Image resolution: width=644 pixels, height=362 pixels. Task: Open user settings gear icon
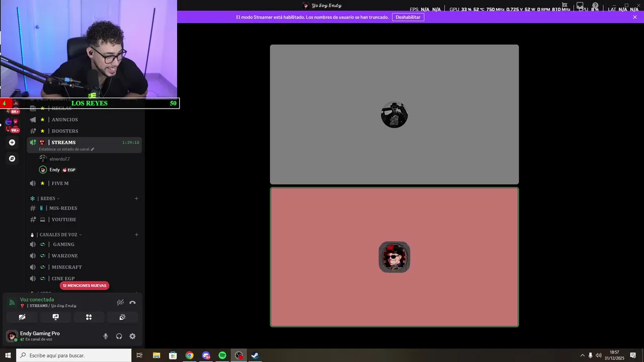(x=132, y=336)
